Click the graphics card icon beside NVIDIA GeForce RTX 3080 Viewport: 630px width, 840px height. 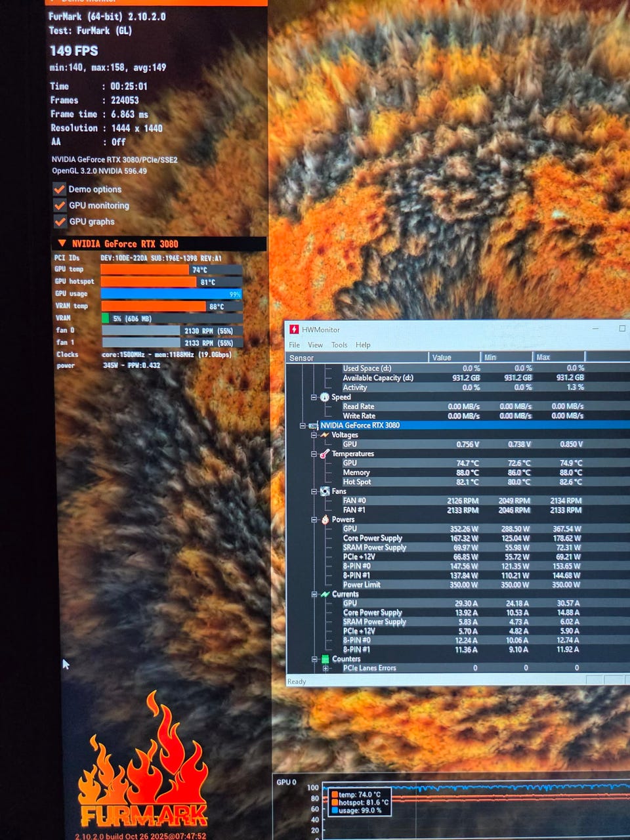pos(313,425)
